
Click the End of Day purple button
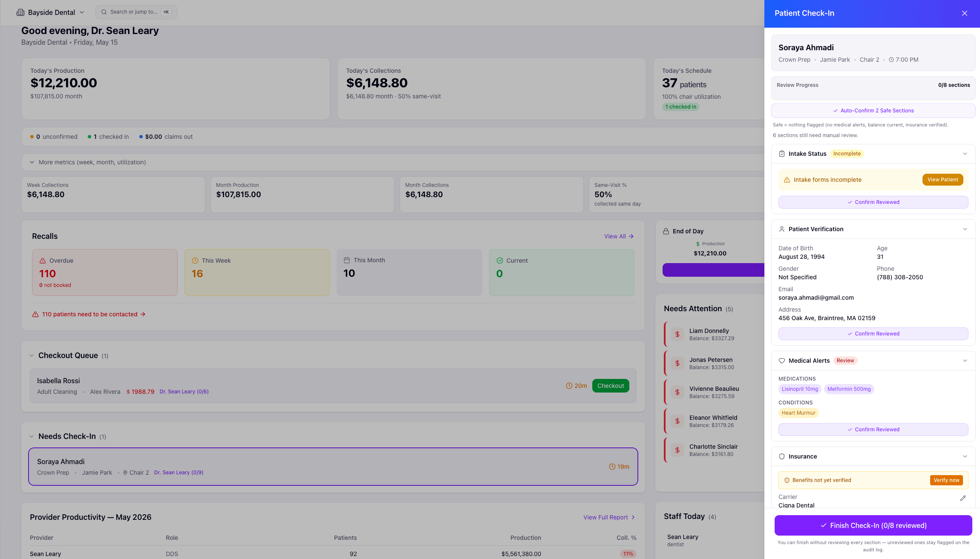713,270
